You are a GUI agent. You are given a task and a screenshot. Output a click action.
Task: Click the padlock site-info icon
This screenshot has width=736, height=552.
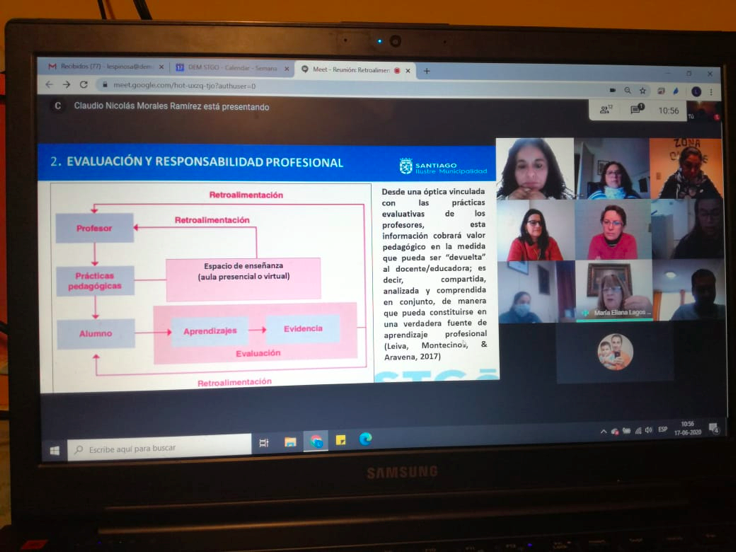click(x=104, y=85)
